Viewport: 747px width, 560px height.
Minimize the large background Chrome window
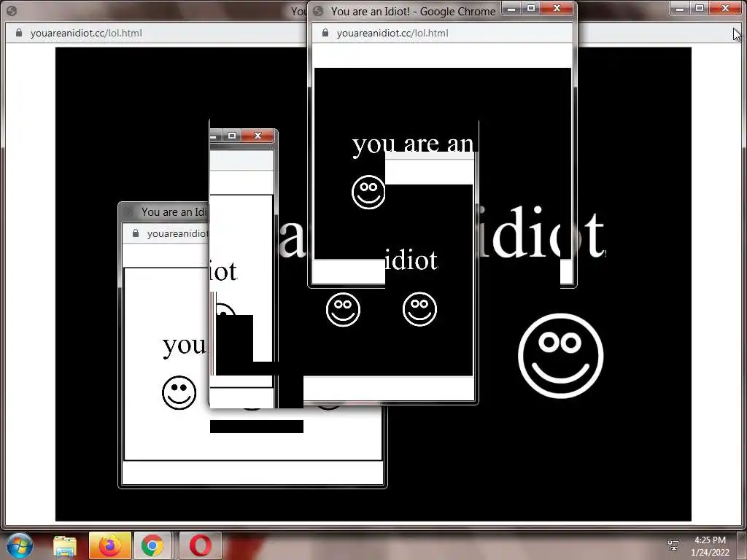(680, 8)
